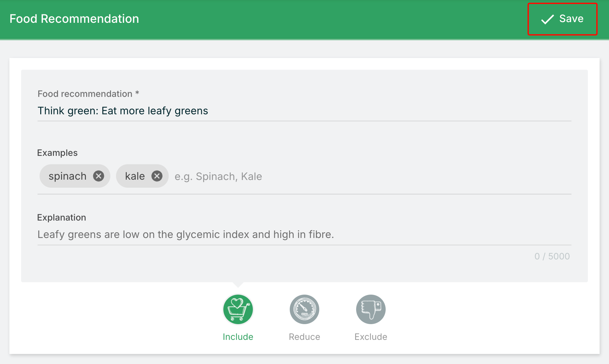The width and height of the screenshot is (609, 364).
Task: Click the kale chip label
Action: pyautogui.click(x=135, y=176)
